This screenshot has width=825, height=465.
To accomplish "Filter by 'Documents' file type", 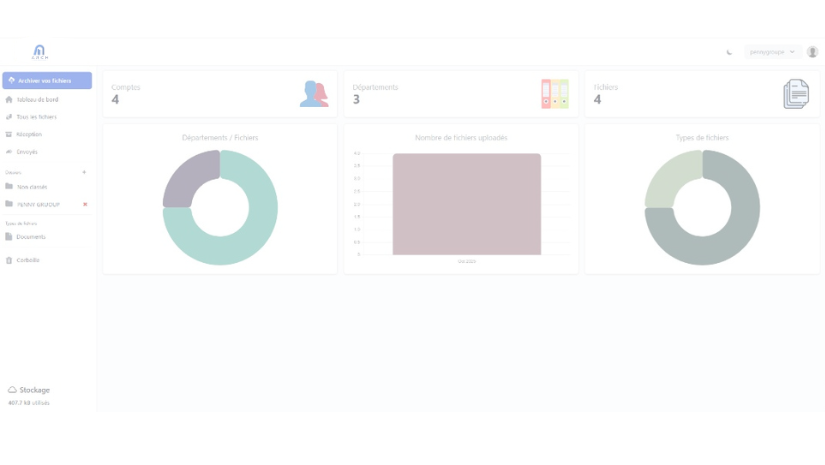I will pyautogui.click(x=25, y=237).
